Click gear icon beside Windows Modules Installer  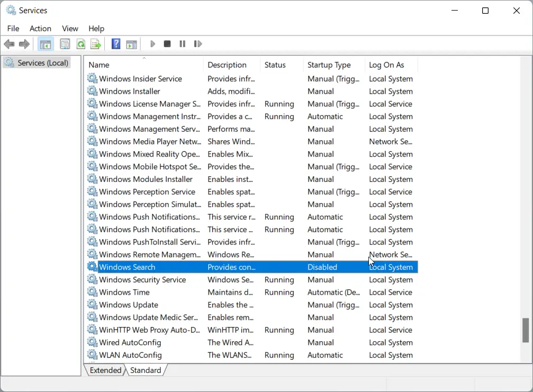coord(92,179)
